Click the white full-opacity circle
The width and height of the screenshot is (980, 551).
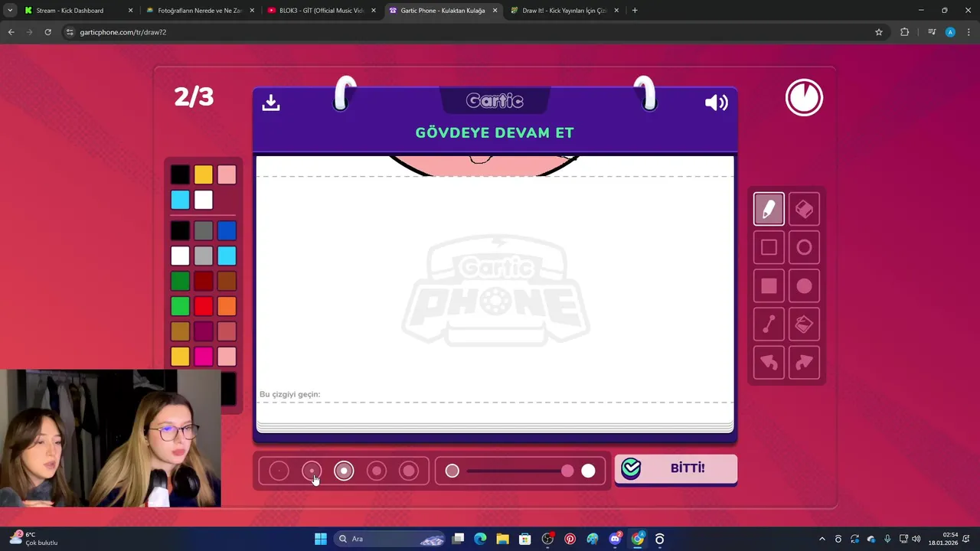[588, 471]
